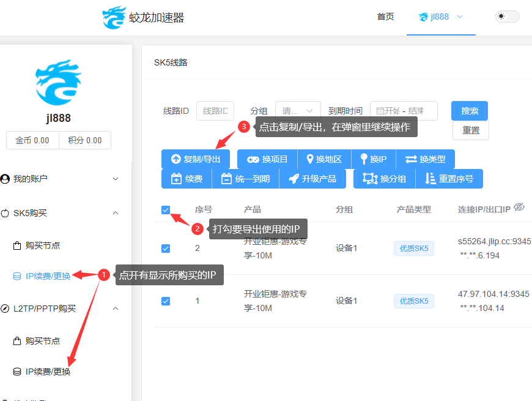Click the 搜索 search button
532x401 pixels.
(469, 111)
